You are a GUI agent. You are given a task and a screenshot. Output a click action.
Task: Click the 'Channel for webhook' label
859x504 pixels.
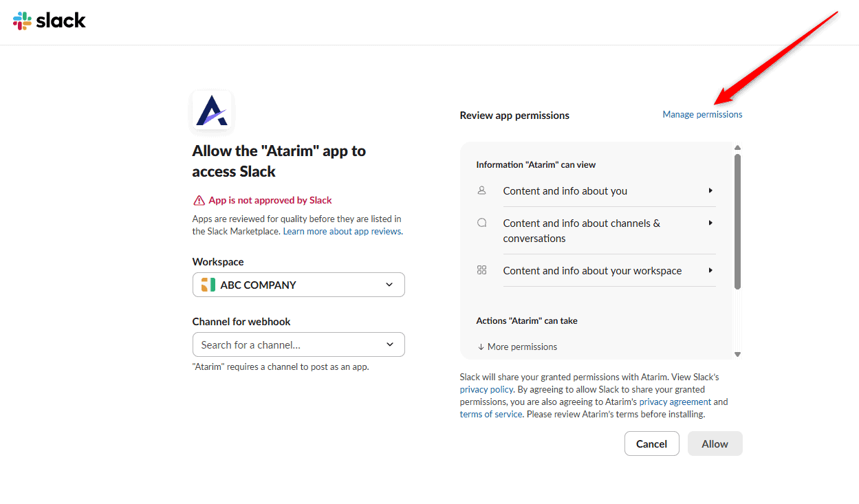click(x=241, y=321)
